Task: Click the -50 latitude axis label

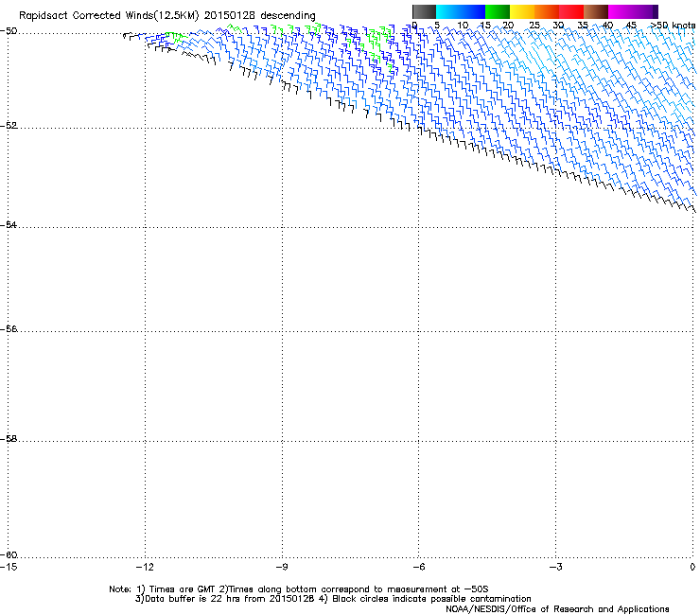Action: click(9, 31)
